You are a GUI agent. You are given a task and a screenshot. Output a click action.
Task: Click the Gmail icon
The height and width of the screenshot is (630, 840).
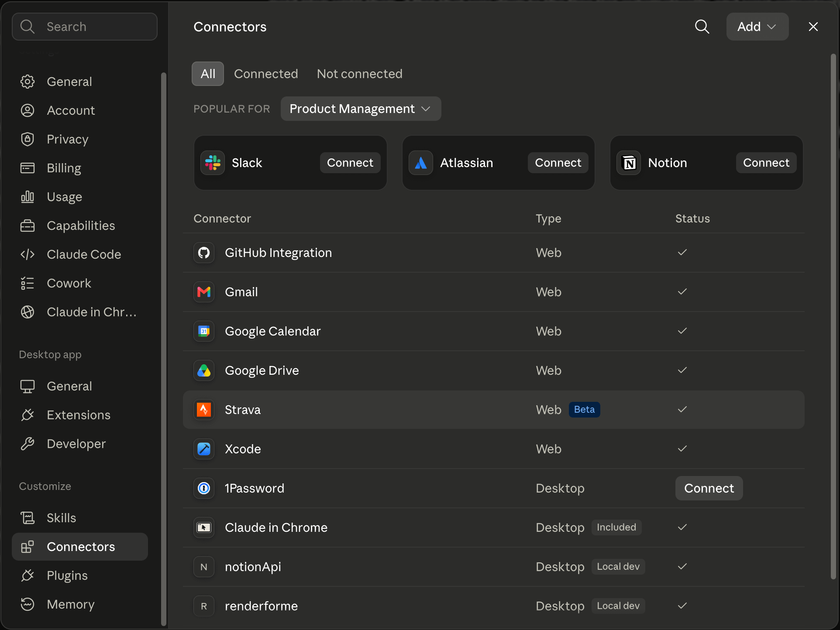(204, 292)
